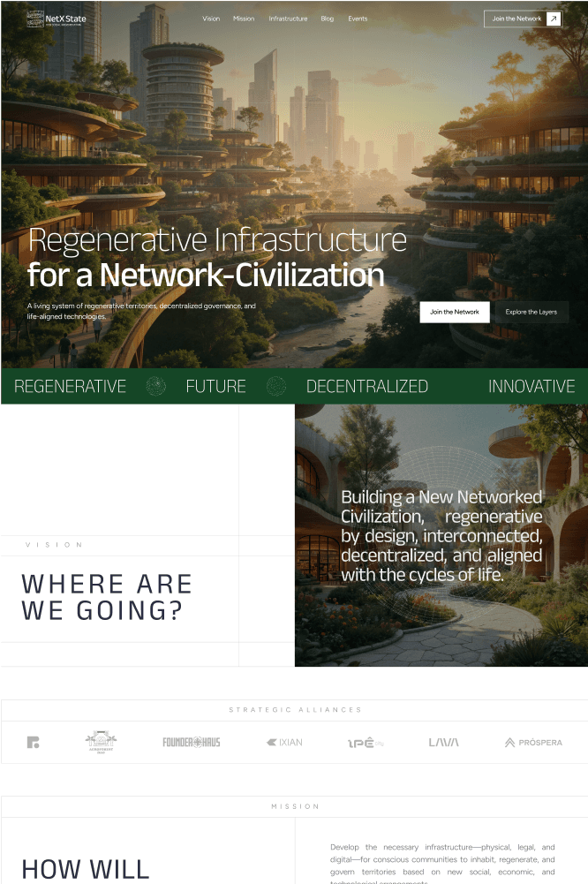
Task: Click the LAVA partner logo
Action: [444, 742]
